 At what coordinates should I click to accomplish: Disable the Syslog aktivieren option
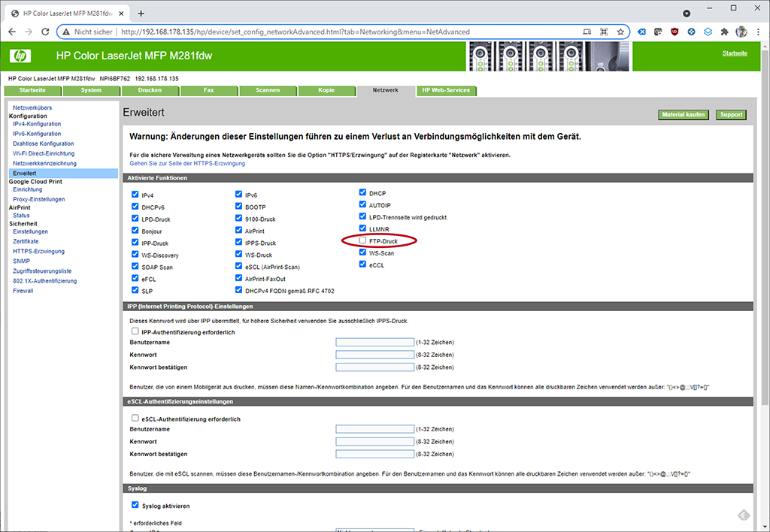pos(135,505)
